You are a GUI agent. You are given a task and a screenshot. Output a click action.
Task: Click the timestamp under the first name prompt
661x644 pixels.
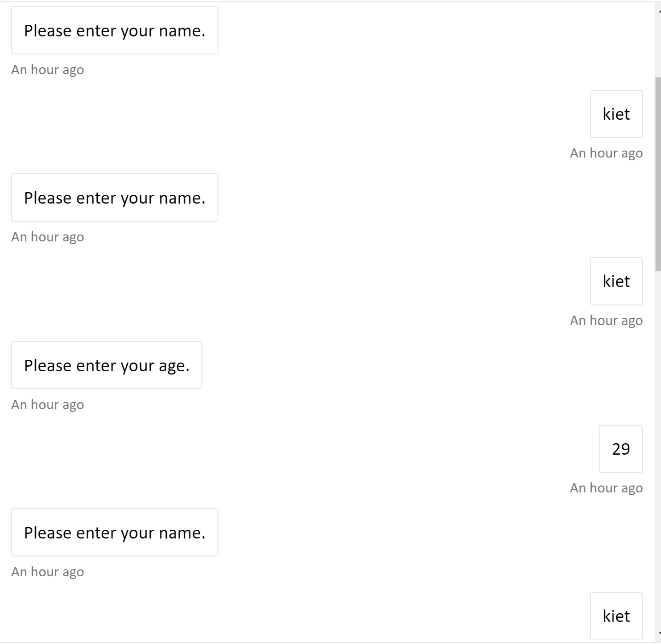(47, 69)
